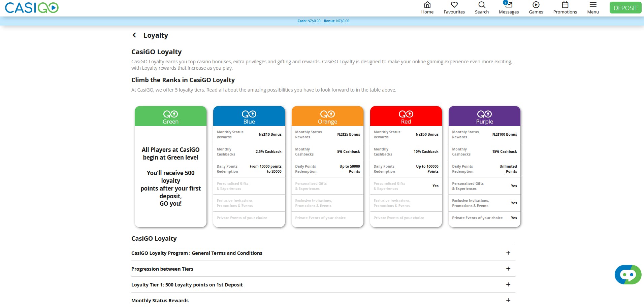Screen dimensions: 644x307
Task: Click the DEPOSIT button
Action: tap(625, 8)
